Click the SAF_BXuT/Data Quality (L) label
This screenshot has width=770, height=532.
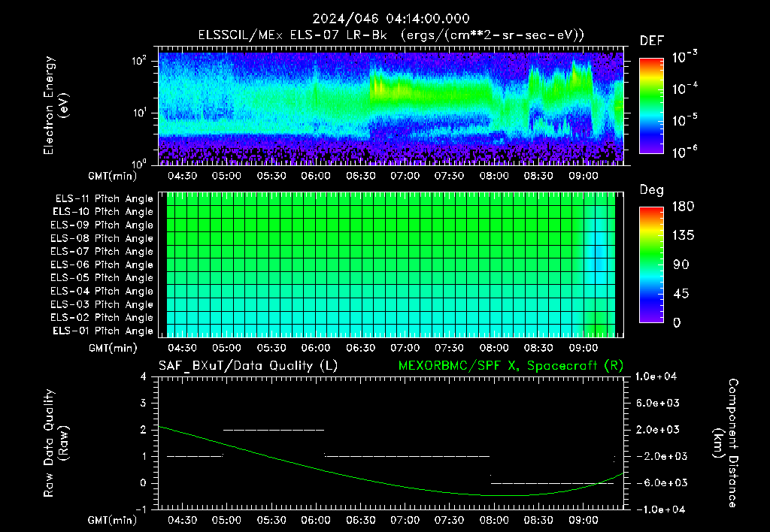248,366
